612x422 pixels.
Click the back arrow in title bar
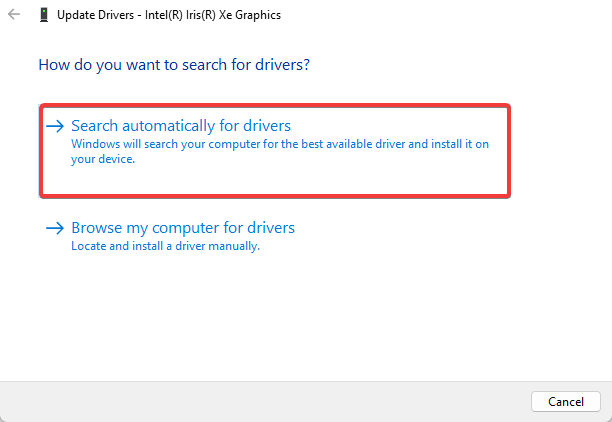[x=13, y=15]
